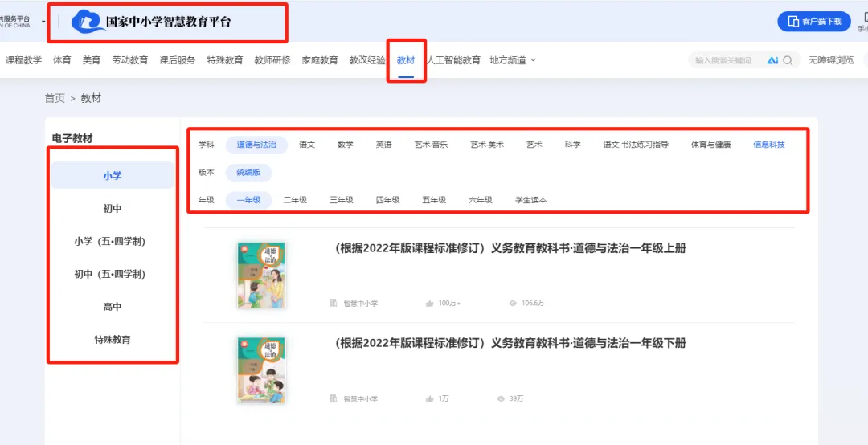The width and height of the screenshot is (868, 445).
Task: Open the 课后服务 nav tab
Action: (178, 60)
